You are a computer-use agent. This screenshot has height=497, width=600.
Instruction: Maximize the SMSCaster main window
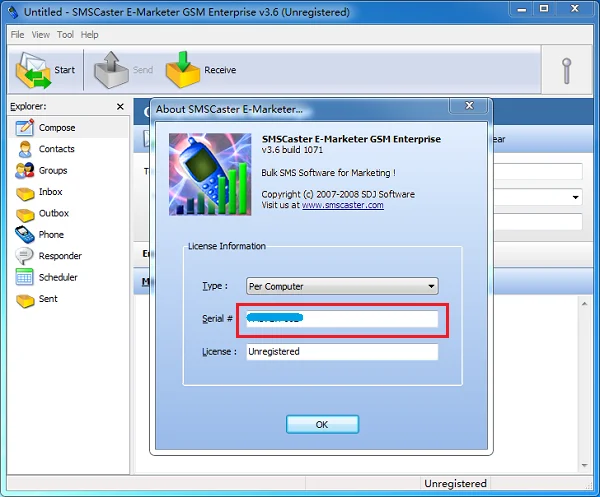(544, 8)
